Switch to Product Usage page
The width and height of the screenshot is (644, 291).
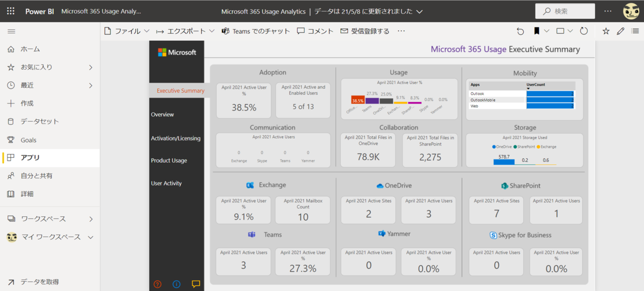169,161
